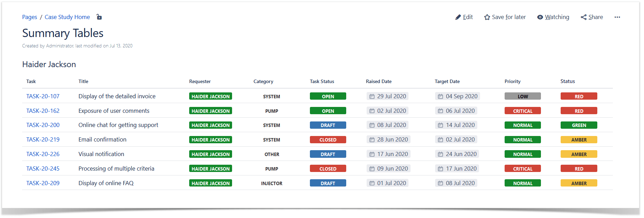Click the calendar icon beside 08 Jul 2020 raised date in TASK-20-200 row
Screen dimensions: 644x218
click(372, 125)
